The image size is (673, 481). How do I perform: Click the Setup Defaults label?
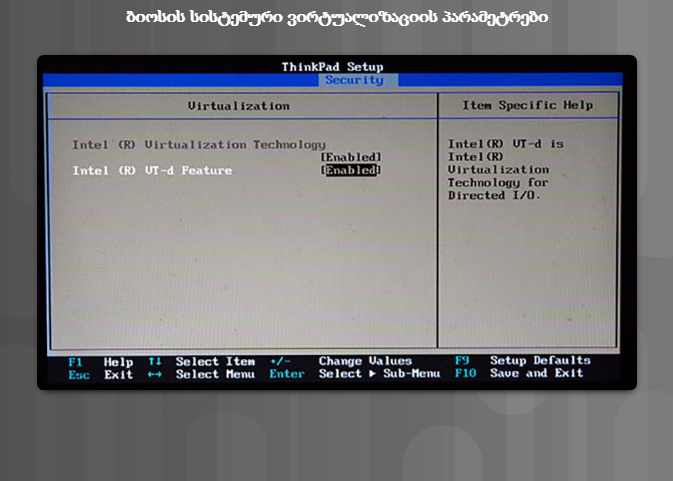tap(540, 361)
